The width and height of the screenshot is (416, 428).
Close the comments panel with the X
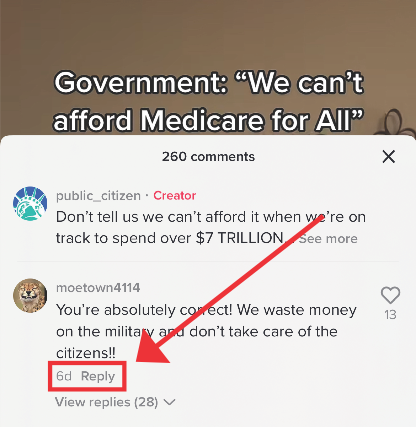pos(389,157)
